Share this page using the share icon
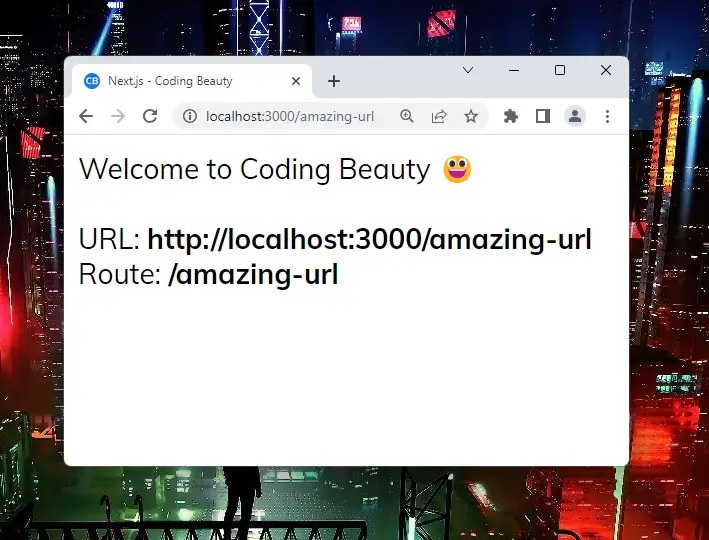Image resolution: width=709 pixels, height=540 pixels. 439,116
